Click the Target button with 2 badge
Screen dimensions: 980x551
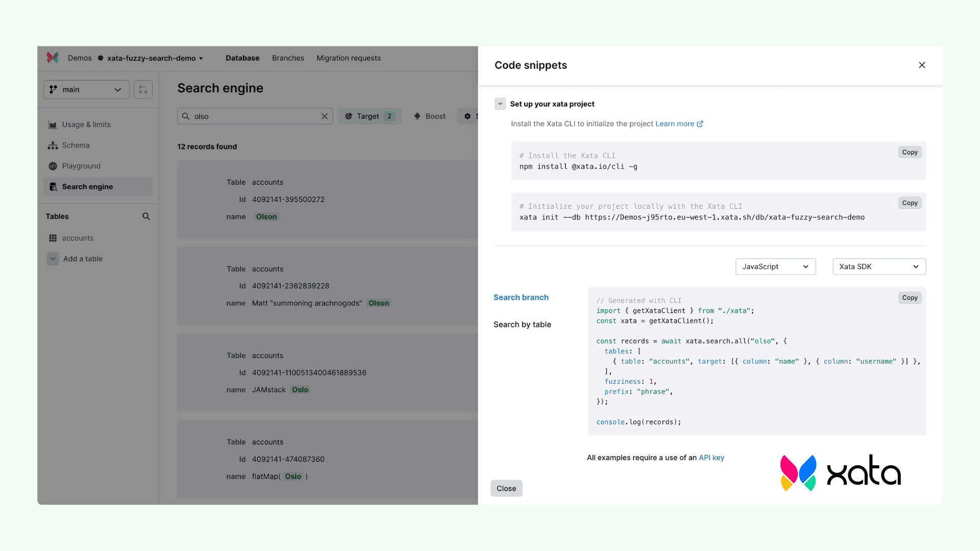pos(370,116)
